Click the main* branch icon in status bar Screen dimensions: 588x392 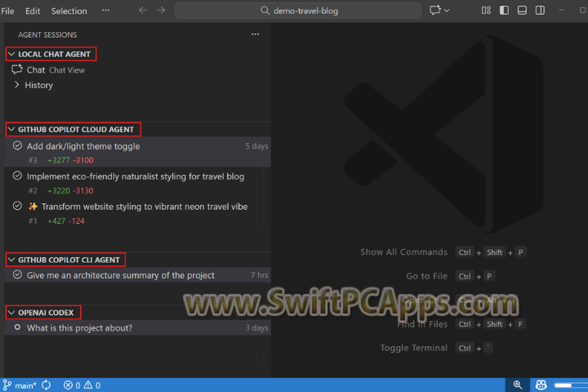pos(20,385)
